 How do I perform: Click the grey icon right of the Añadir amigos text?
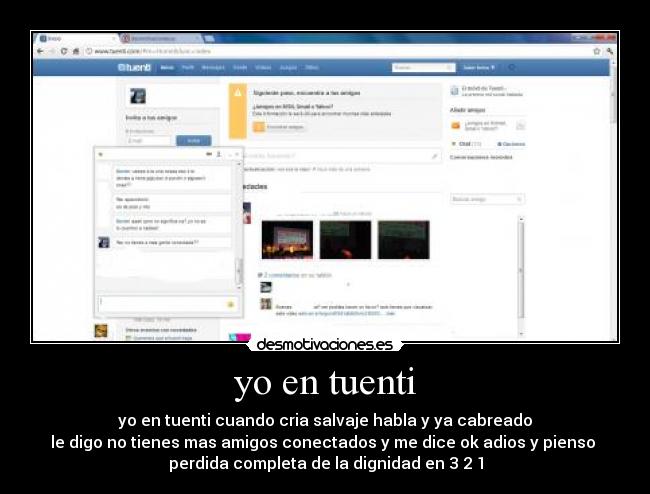(521, 125)
